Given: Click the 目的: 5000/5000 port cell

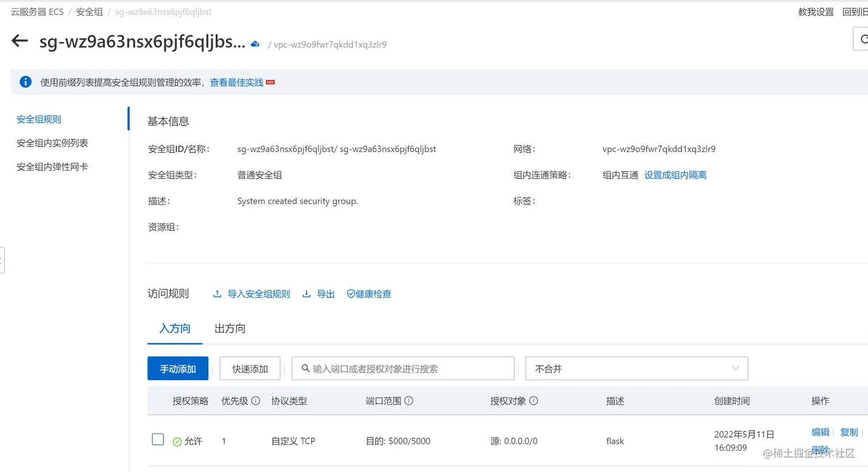Looking at the screenshot, I should (x=398, y=441).
